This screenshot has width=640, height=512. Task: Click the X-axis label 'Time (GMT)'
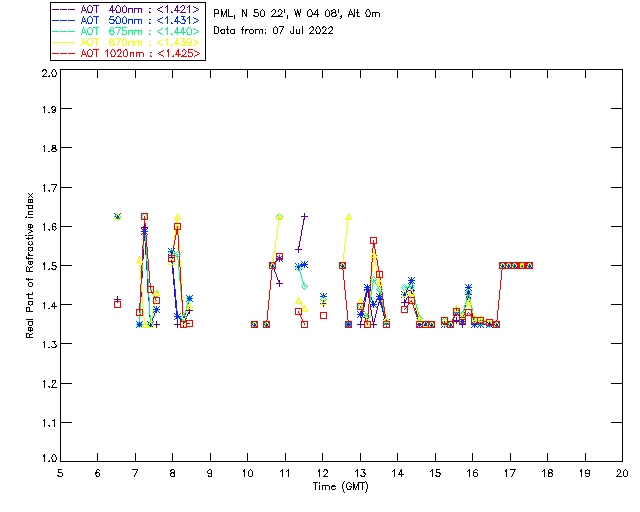[340, 487]
